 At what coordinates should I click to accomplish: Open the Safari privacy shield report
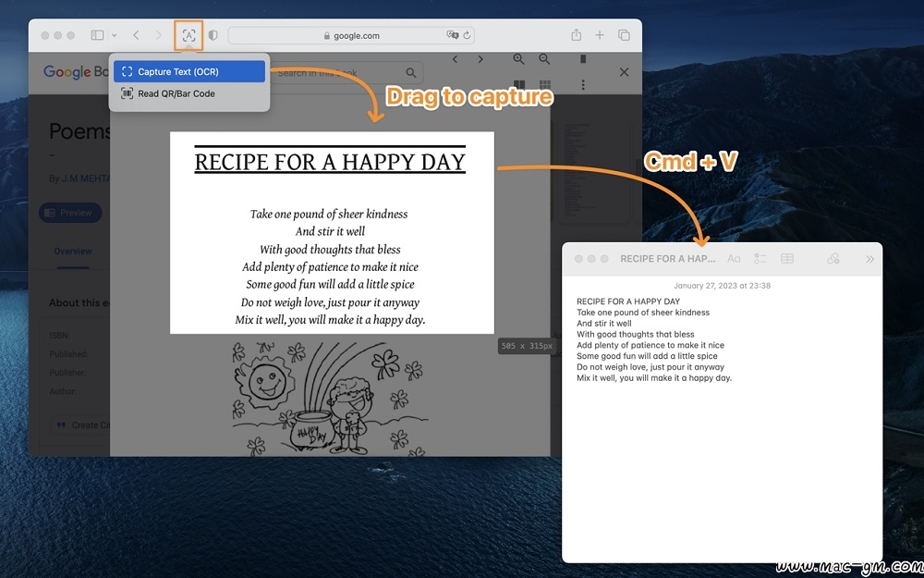click(213, 35)
